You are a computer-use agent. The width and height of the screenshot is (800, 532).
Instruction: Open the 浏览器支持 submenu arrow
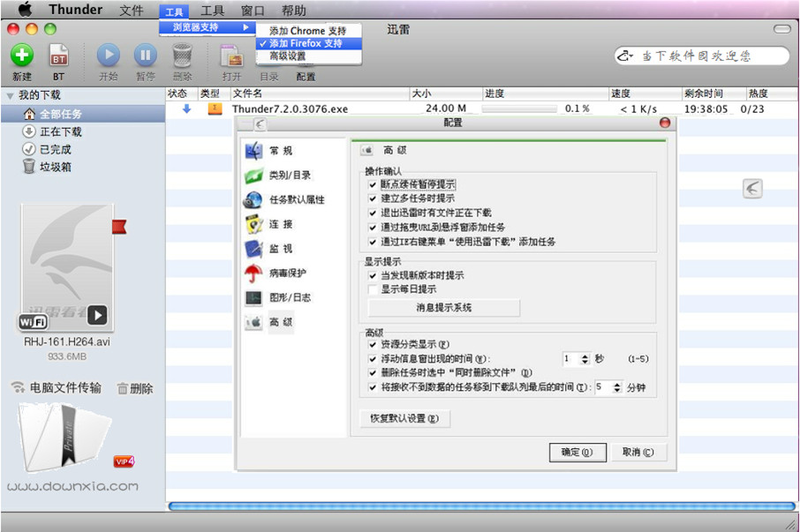pos(246,27)
